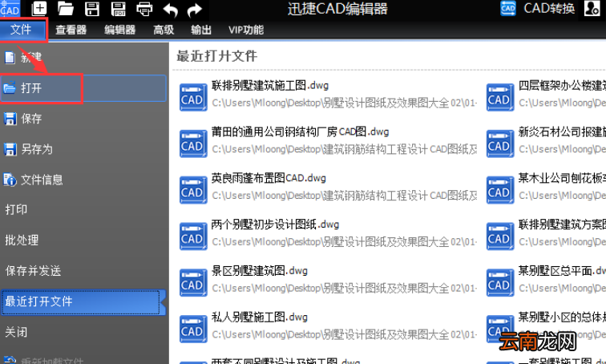The image size is (606, 364).
Task: Open recent file 新炎石材公司报建 in right column
Action: pyautogui.click(x=562, y=131)
